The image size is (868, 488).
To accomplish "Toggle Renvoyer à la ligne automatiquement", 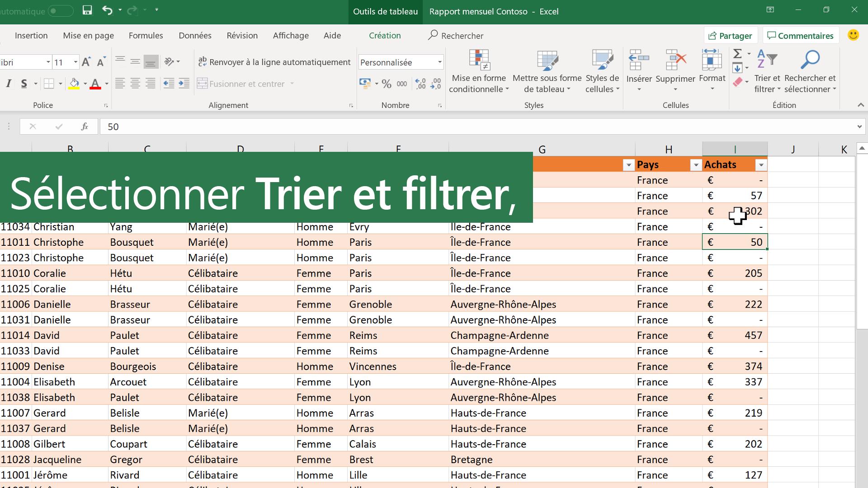I will coord(274,62).
